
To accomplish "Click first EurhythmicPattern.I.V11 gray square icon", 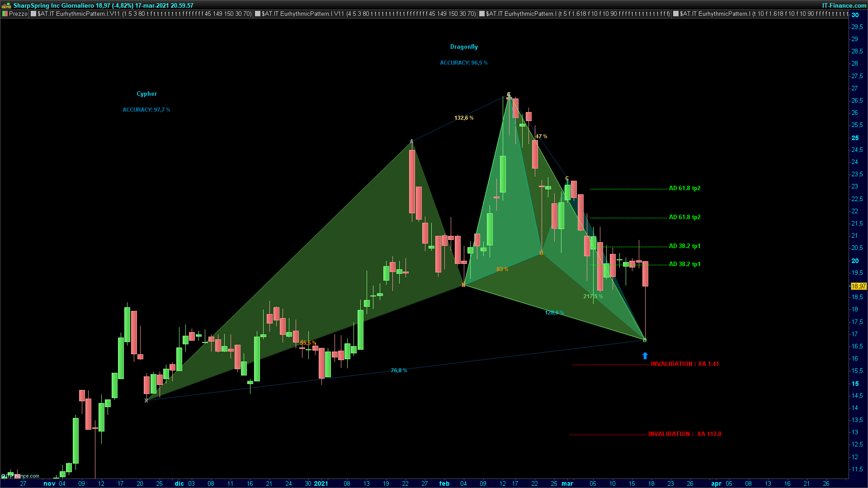I will click(33, 14).
